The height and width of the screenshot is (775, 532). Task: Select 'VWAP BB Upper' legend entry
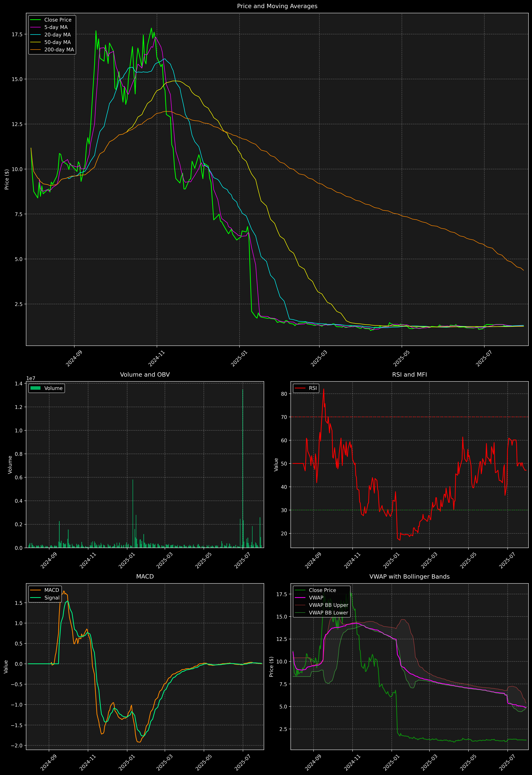click(328, 605)
